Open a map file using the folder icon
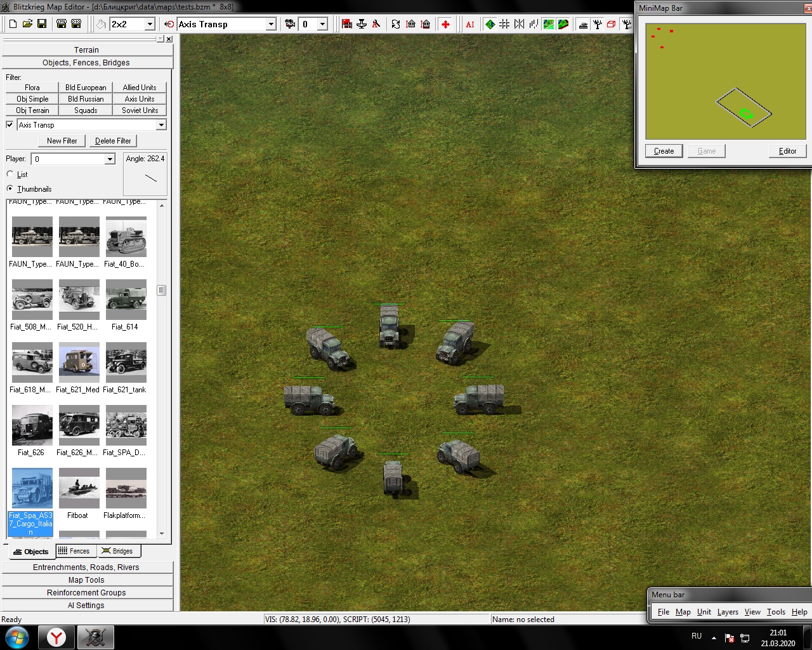The height and width of the screenshot is (650, 812). (x=27, y=24)
